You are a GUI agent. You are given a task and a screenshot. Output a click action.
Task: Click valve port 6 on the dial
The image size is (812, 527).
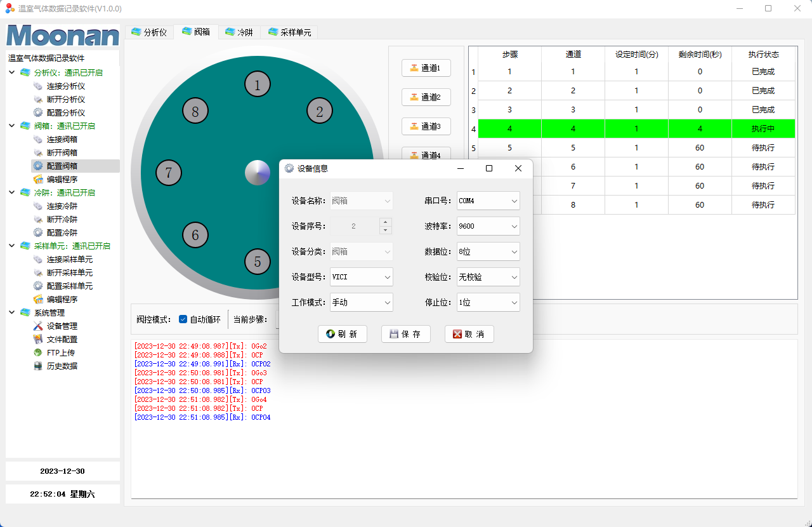pyautogui.click(x=195, y=235)
